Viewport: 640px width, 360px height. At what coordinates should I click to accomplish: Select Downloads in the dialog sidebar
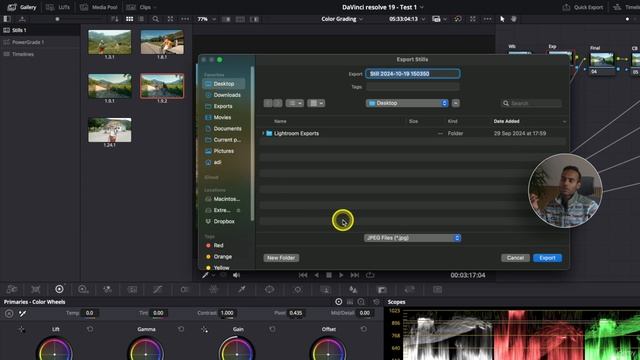[x=224, y=95]
